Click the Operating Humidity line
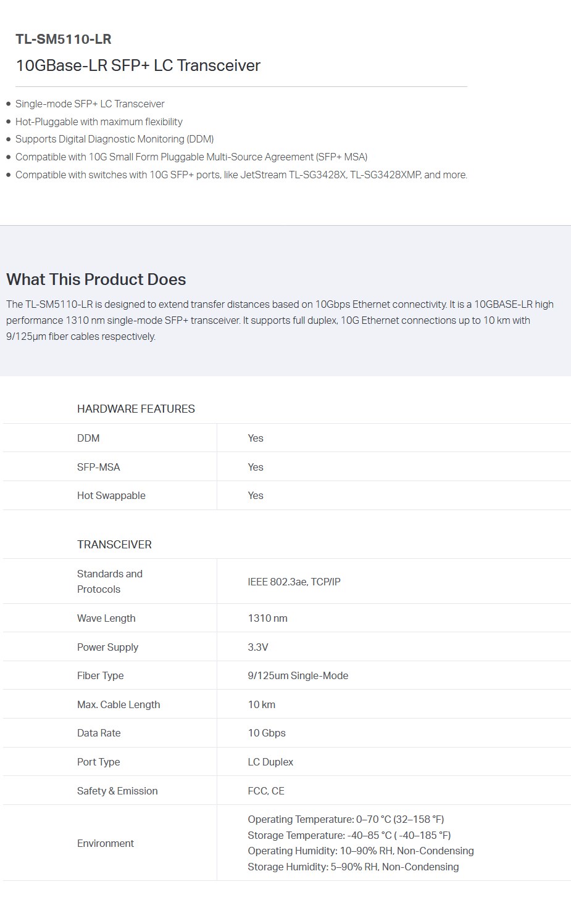The image size is (571, 924). point(361,851)
